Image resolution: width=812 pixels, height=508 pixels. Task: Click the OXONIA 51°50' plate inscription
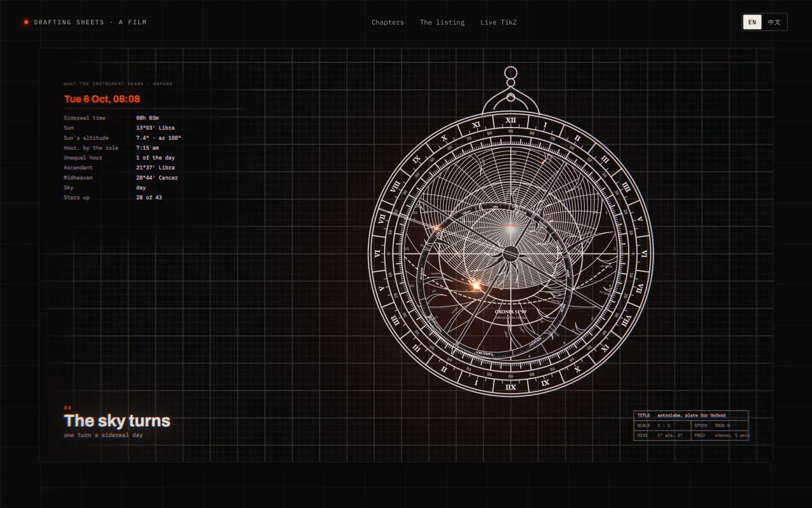[511, 312]
